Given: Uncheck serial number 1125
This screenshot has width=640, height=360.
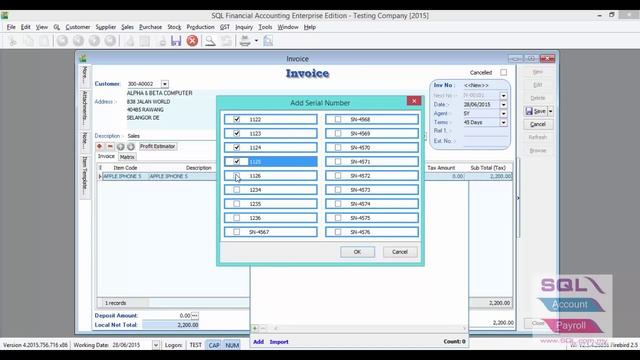Looking at the screenshot, I should coord(237,162).
